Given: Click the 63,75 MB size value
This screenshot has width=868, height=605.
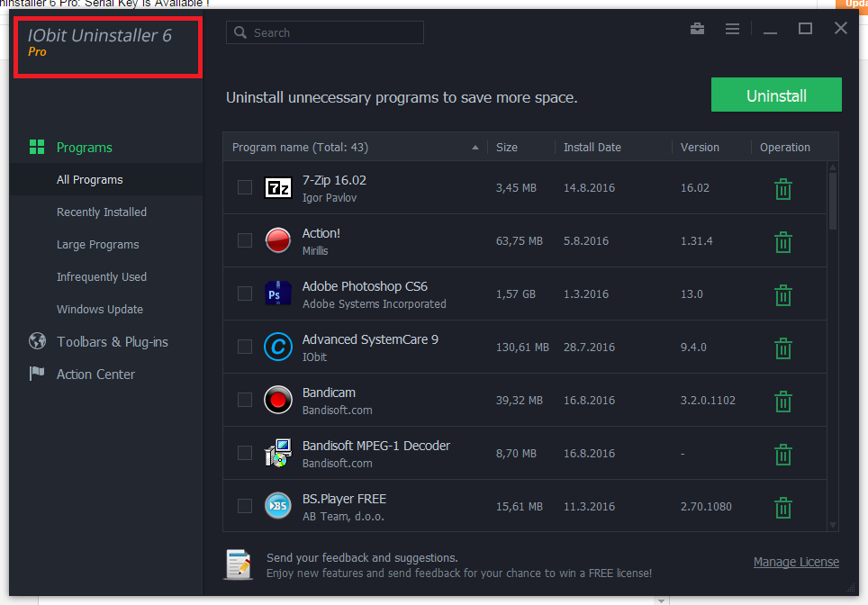Looking at the screenshot, I should point(520,240).
